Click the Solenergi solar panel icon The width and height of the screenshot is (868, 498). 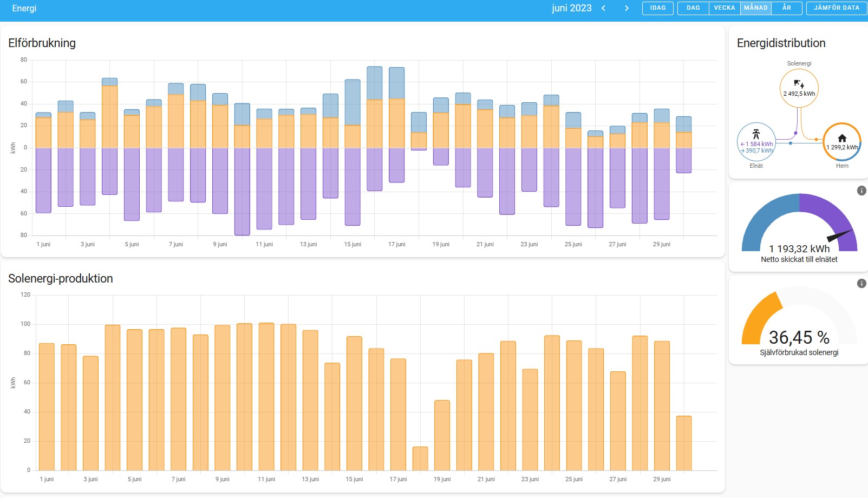point(799,84)
